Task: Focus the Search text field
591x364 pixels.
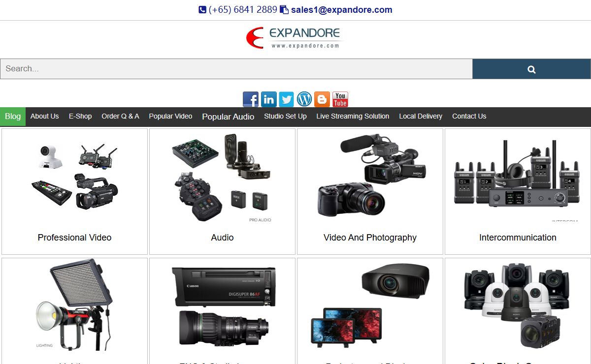Action: click(x=236, y=69)
